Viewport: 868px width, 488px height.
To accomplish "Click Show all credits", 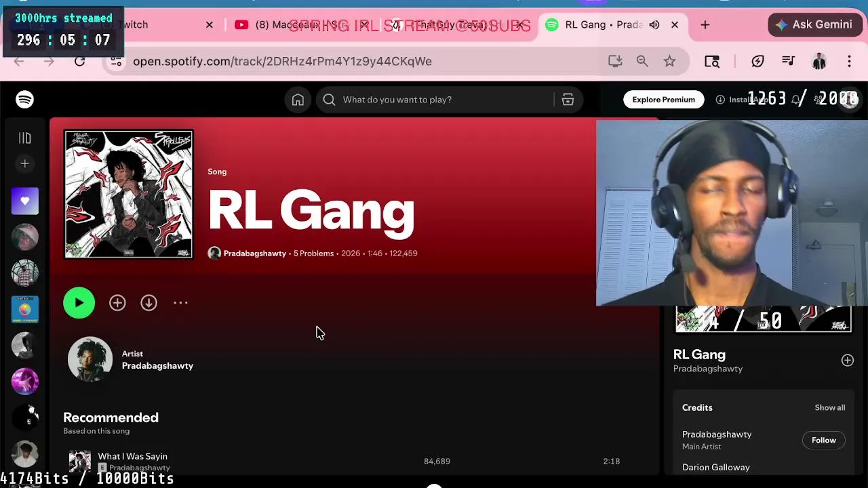I will [x=830, y=408].
